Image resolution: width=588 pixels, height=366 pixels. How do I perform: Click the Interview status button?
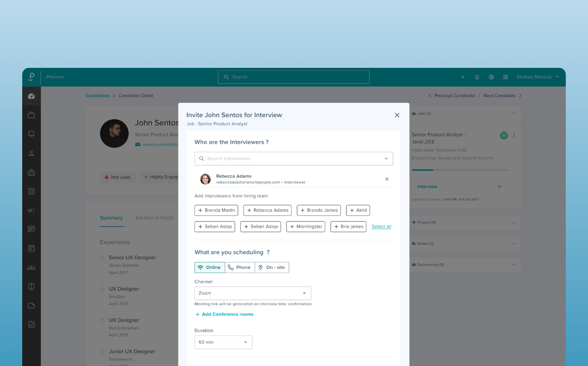(x=451, y=187)
